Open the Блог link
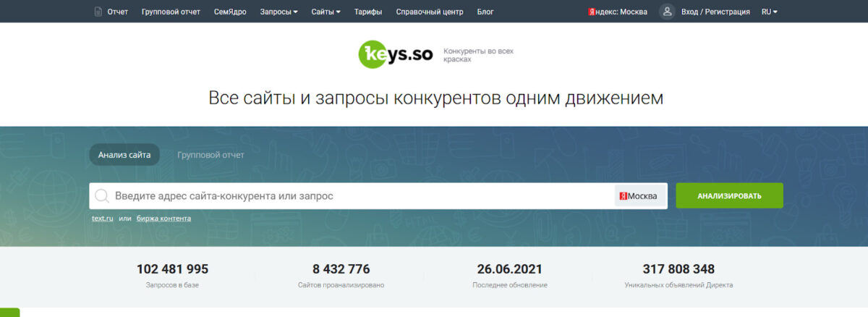This screenshot has height=317, width=868. [485, 12]
